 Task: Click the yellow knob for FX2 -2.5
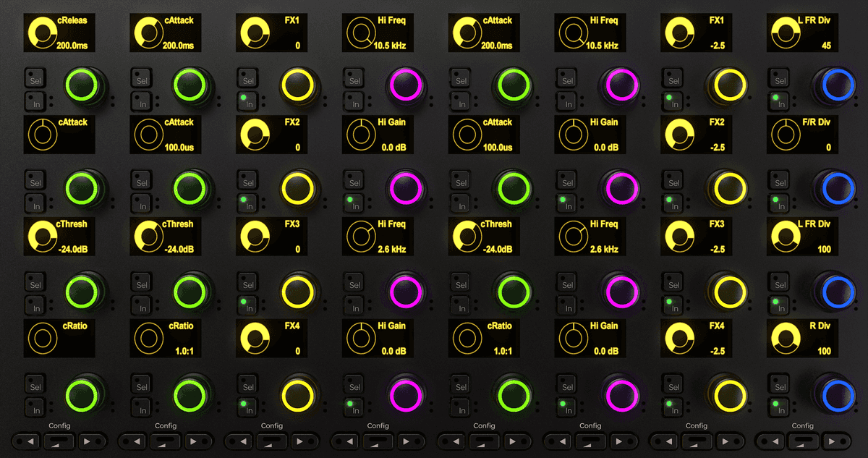pyautogui.click(x=730, y=187)
